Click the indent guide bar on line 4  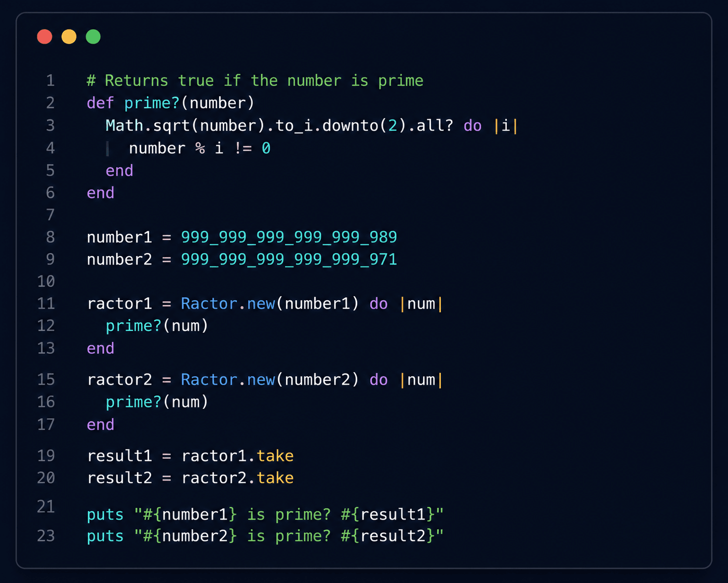point(107,149)
